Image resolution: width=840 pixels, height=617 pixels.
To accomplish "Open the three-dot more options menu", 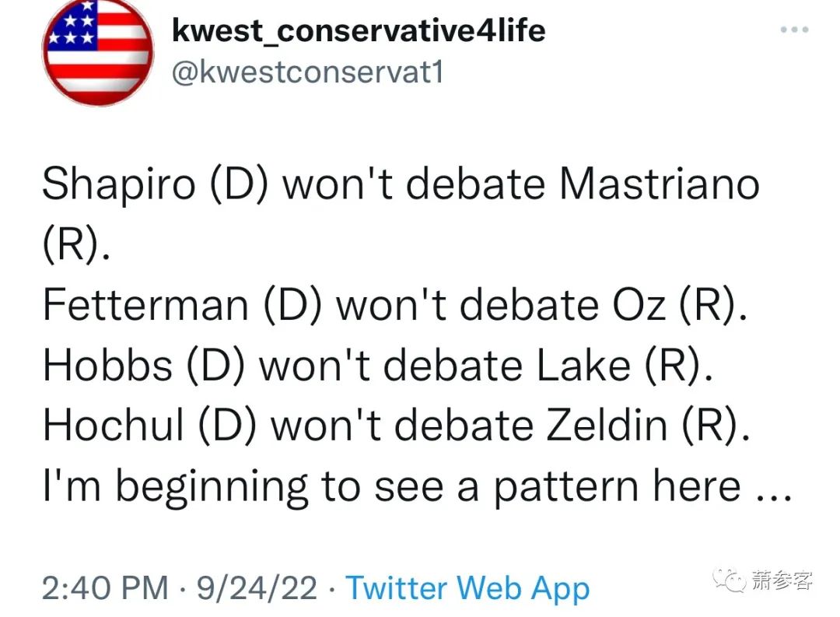I will click(794, 30).
